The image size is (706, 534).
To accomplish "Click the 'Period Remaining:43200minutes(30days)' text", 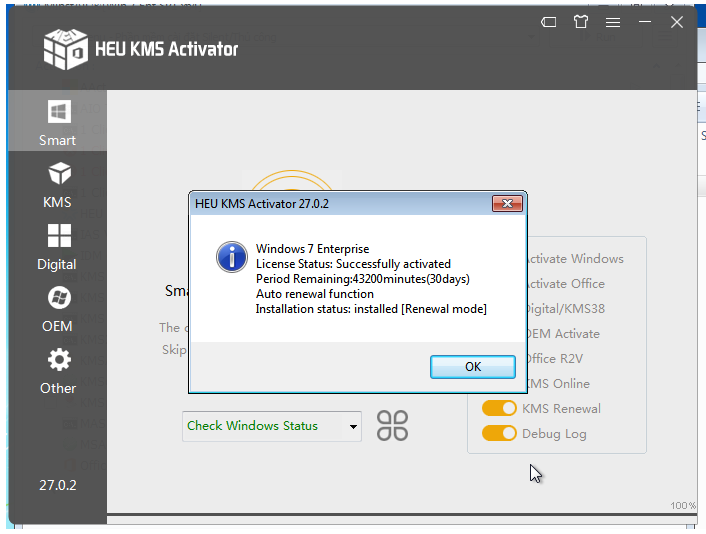I will pyautogui.click(x=363, y=279).
